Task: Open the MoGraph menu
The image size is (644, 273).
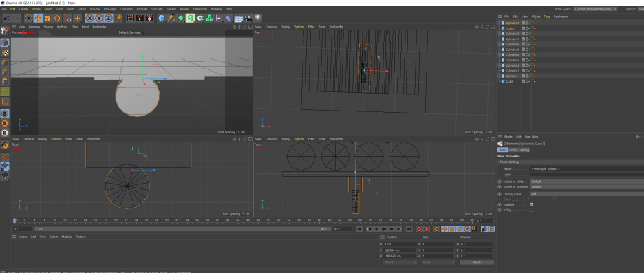Action: [x=109, y=9]
